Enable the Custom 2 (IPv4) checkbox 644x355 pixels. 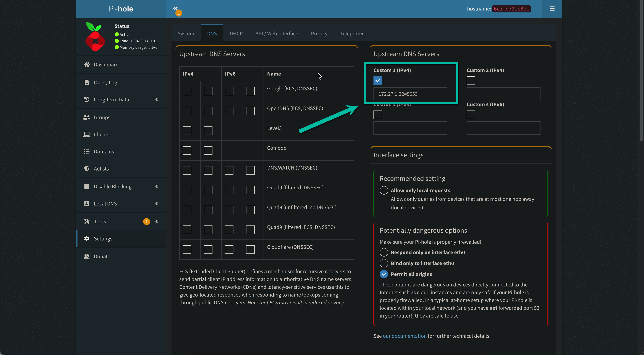pos(471,81)
